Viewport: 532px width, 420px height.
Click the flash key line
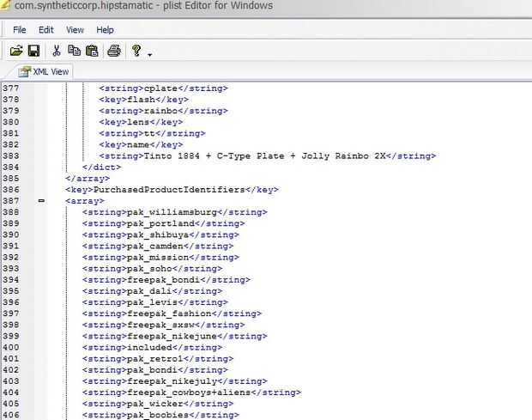pos(144,100)
